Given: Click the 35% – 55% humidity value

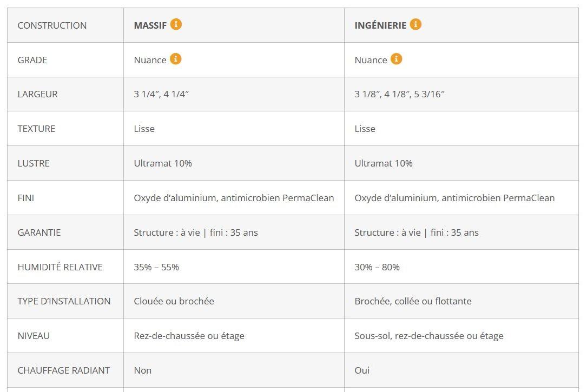Looking at the screenshot, I should [156, 267].
